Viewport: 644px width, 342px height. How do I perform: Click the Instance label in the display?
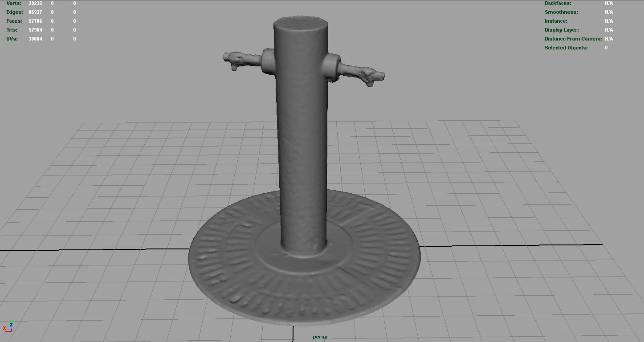556,21
